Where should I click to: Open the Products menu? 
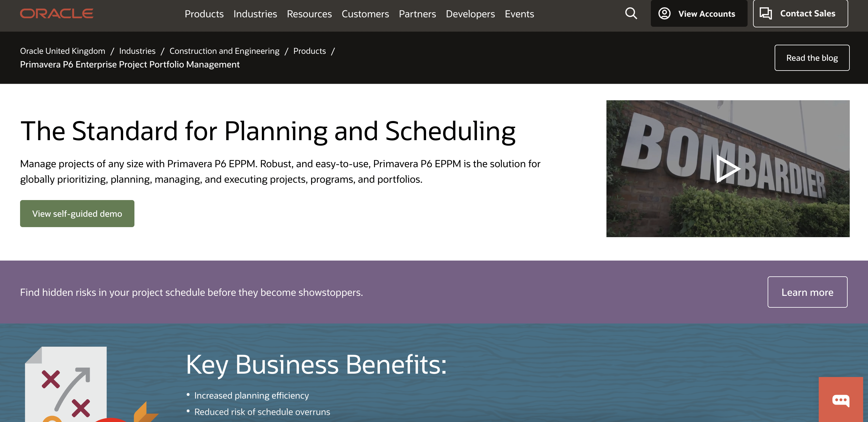pos(204,14)
